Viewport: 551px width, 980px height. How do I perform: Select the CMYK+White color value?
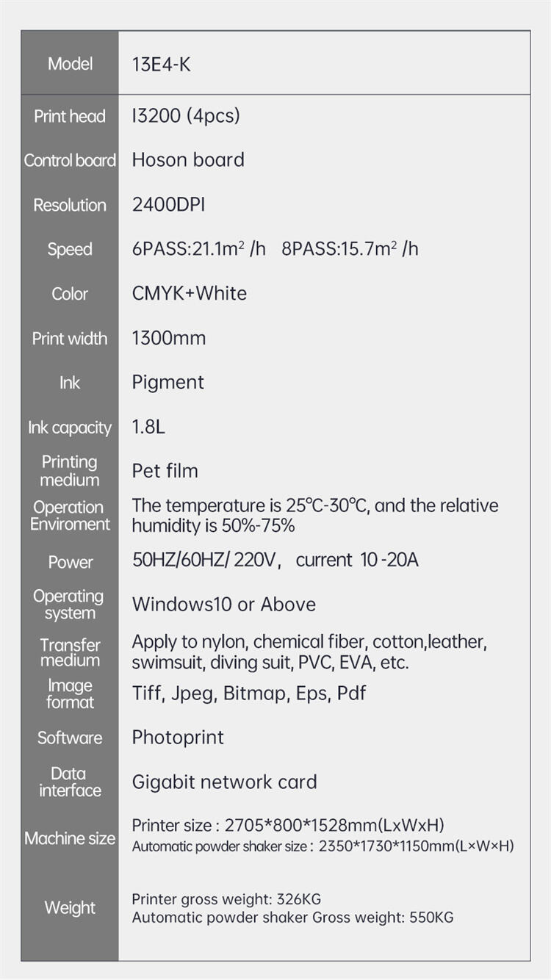pyautogui.click(x=190, y=294)
